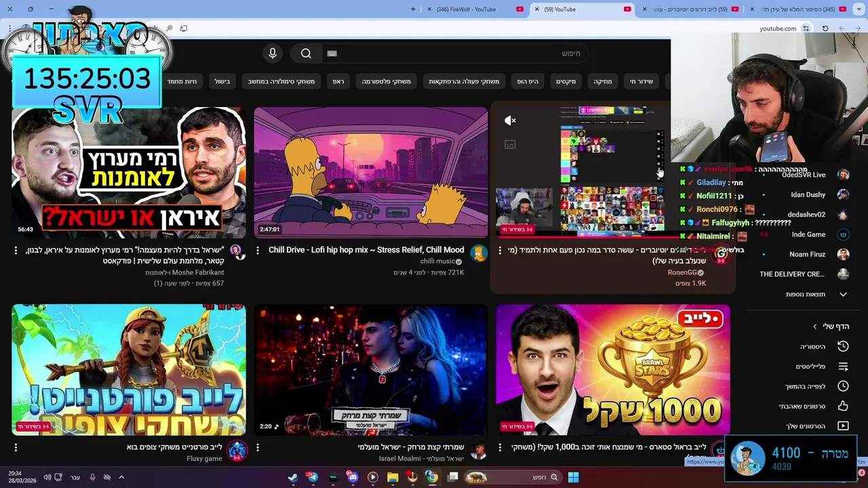Image resolution: width=868 pixels, height=488 pixels.
Task: Start voice search with the microphone icon
Action: (x=273, y=54)
